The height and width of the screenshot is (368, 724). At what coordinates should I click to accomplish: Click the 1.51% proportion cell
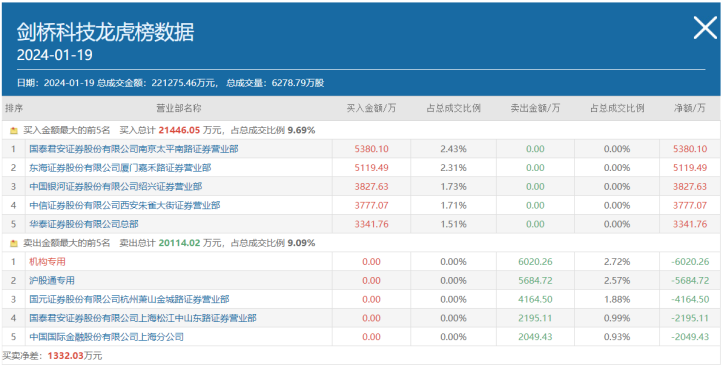(453, 224)
